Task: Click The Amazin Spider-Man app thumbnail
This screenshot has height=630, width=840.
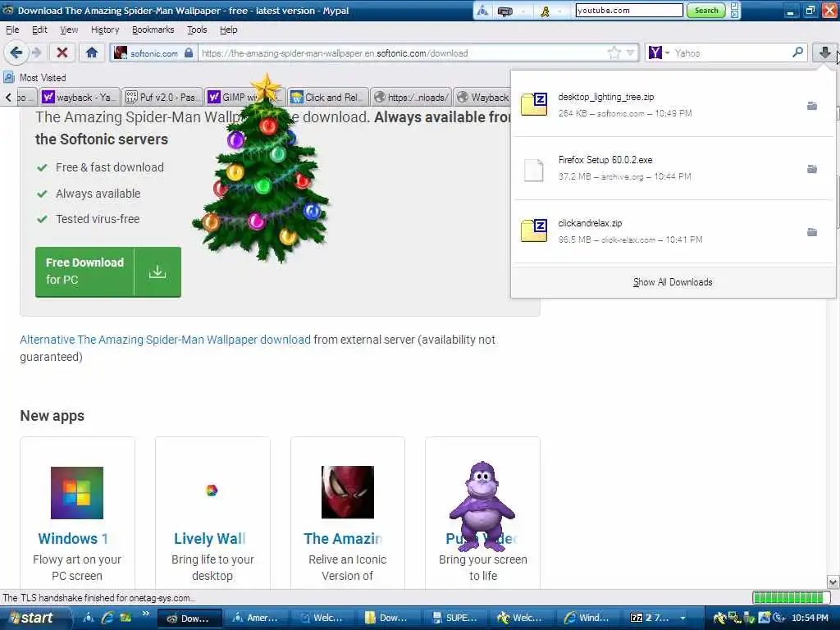Action: pyautogui.click(x=348, y=492)
